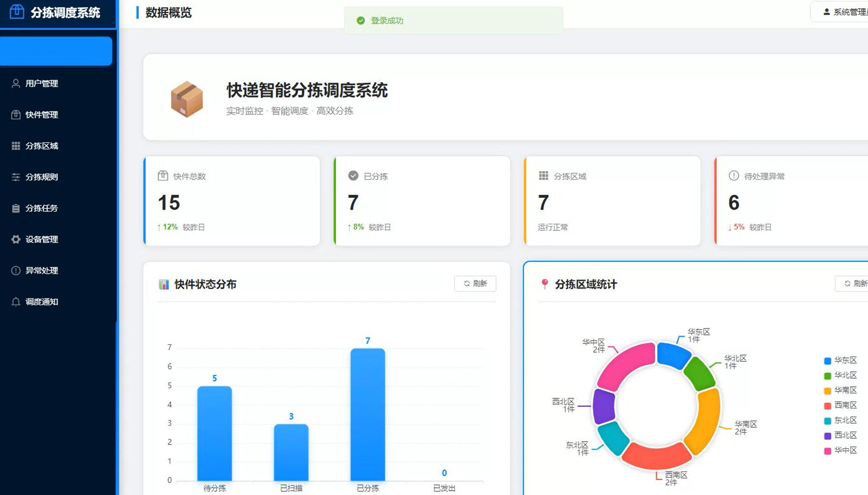This screenshot has width=868, height=495.
Task: Click the 异常处理 warning icon
Action: (16, 271)
